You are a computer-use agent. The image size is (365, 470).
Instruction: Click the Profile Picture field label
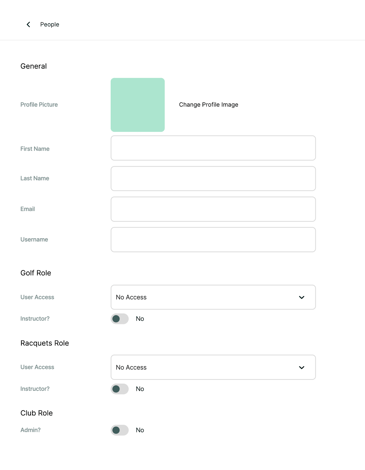[39, 105]
